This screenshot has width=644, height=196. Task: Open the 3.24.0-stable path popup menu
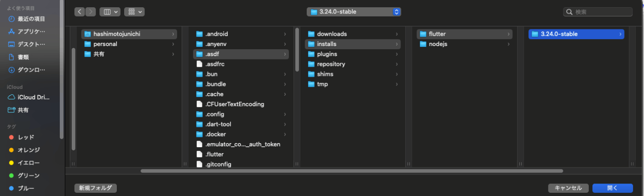point(354,12)
